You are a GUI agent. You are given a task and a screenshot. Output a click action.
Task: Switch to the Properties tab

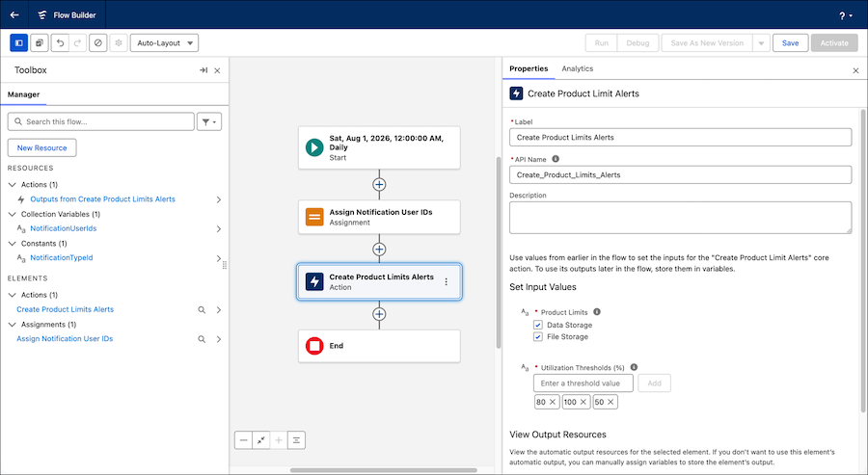(x=529, y=68)
